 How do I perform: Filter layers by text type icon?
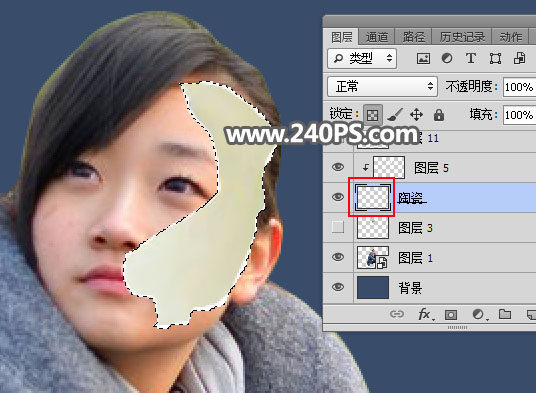(x=471, y=58)
